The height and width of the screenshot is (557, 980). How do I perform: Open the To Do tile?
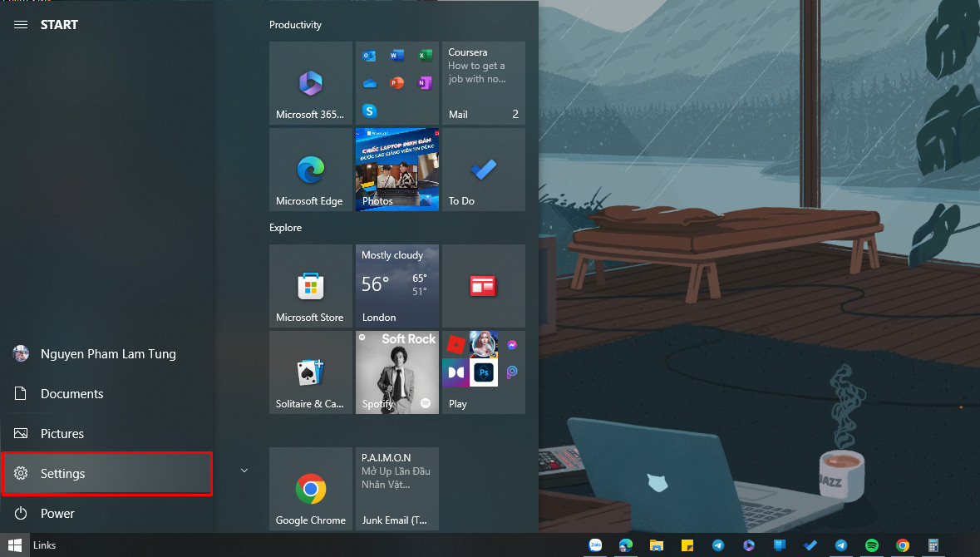click(483, 170)
